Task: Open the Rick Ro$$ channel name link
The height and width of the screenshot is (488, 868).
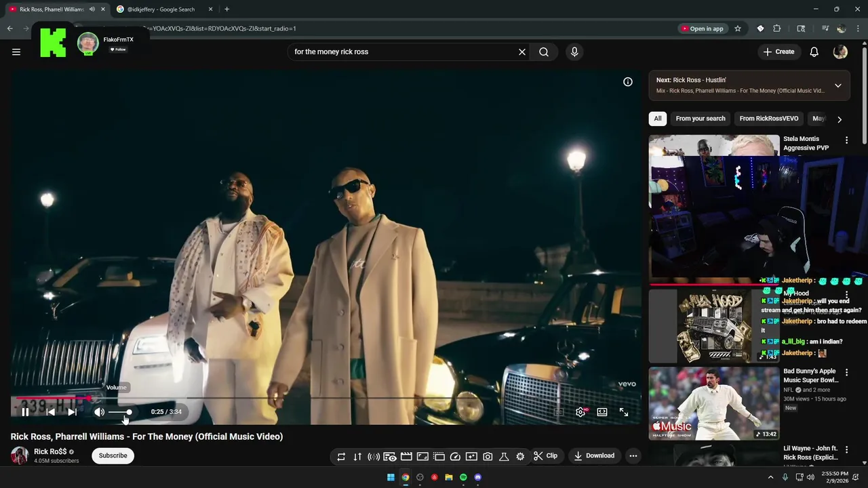Action: tap(50, 451)
